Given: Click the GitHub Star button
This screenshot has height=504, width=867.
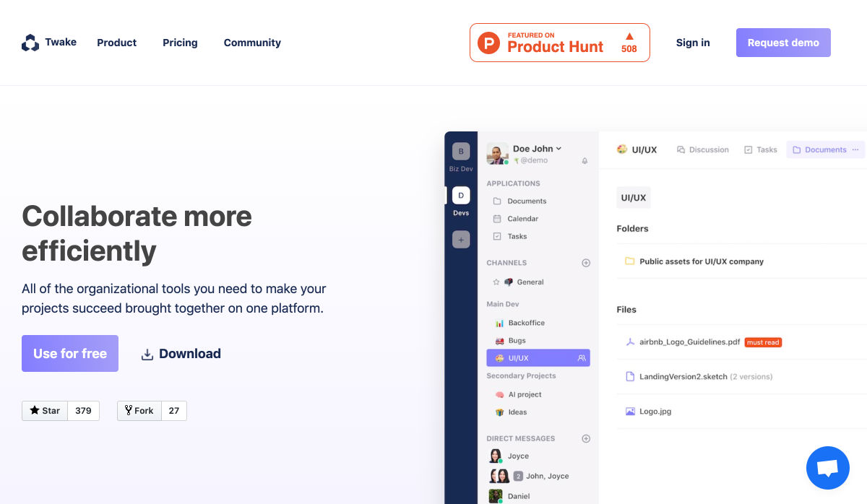Looking at the screenshot, I should coord(45,411).
